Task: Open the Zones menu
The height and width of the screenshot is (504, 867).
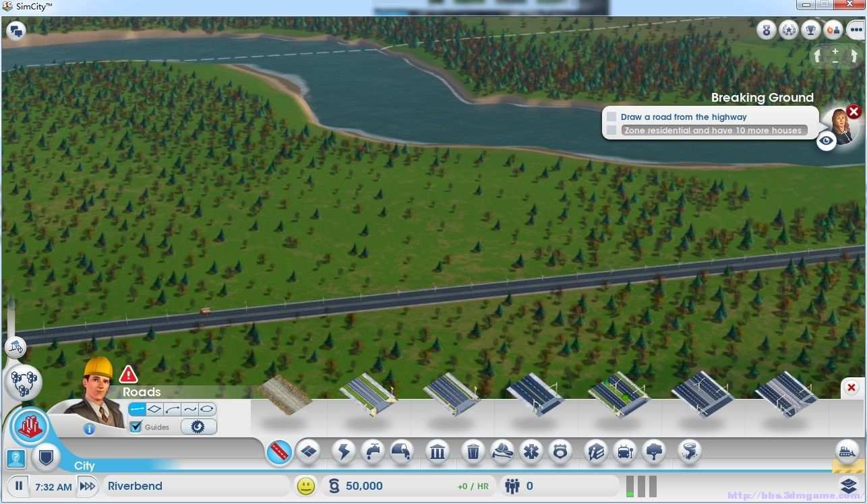Action: [308, 451]
